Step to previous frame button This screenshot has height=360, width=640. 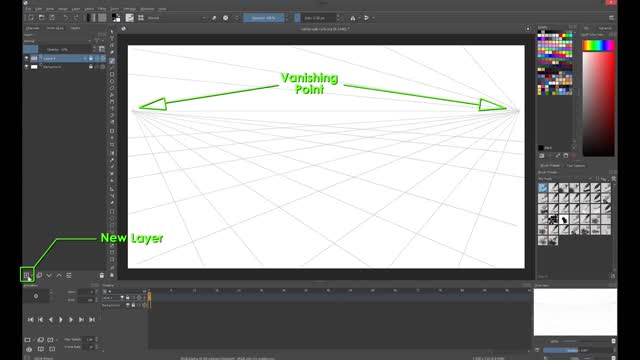click(51, 320)
